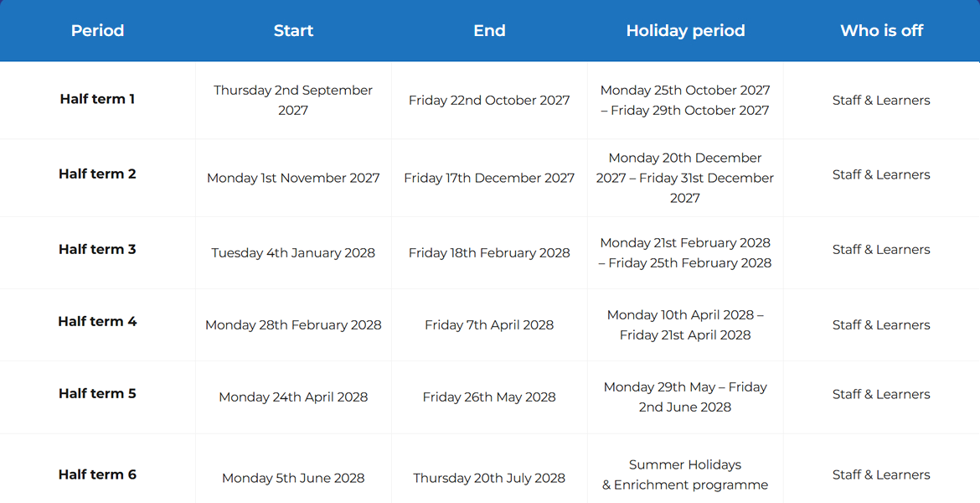Viewport: 980px width, 503px height.
Task: Click the Holiday period column header
Action: click(685, 31)
